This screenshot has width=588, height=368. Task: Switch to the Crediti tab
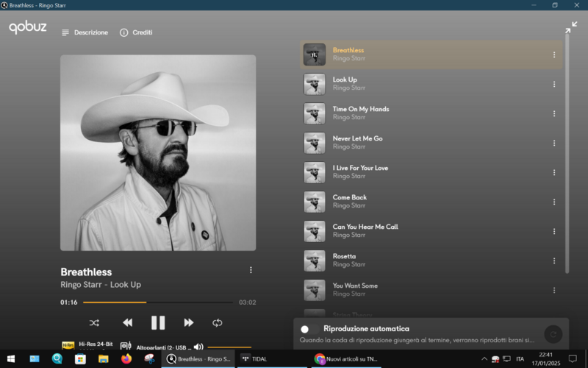coord(136,32)
